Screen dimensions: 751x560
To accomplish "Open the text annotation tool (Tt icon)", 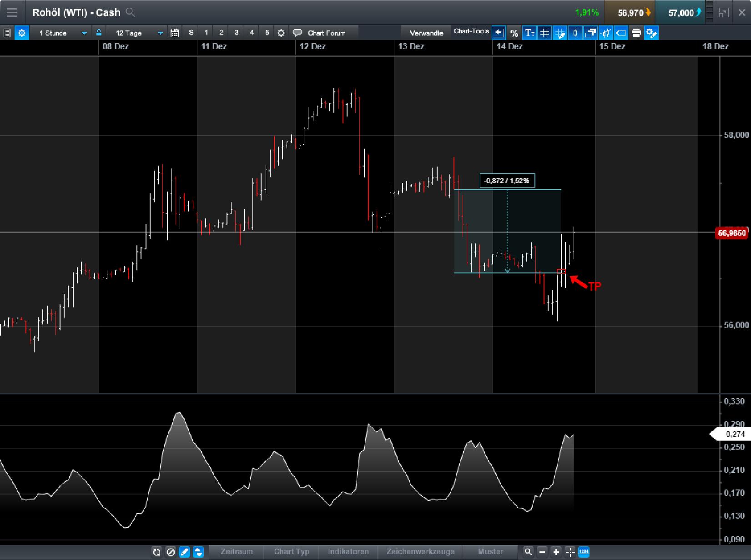I will coord(529,33).
